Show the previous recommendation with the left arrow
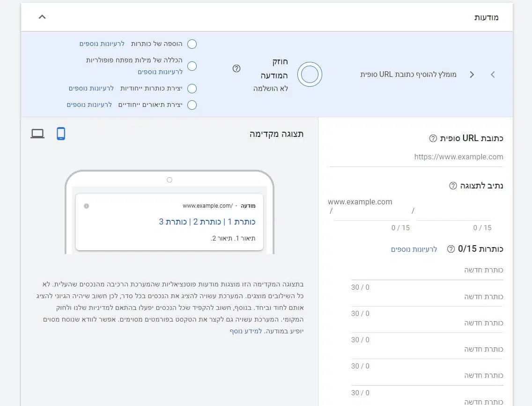532x406 pixels. click(493, 75)
